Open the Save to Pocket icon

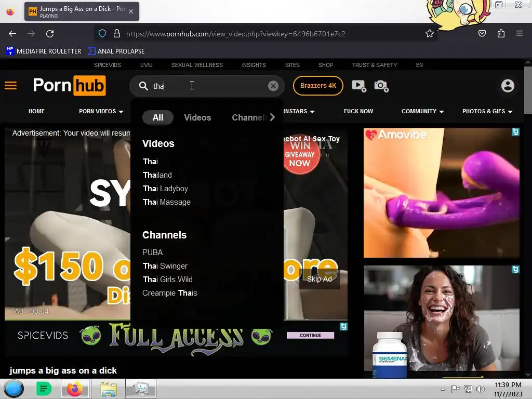point(482,33)
